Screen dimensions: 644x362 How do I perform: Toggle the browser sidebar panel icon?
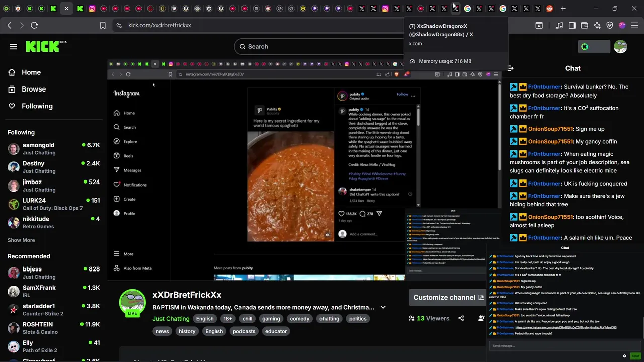[572, 25]
